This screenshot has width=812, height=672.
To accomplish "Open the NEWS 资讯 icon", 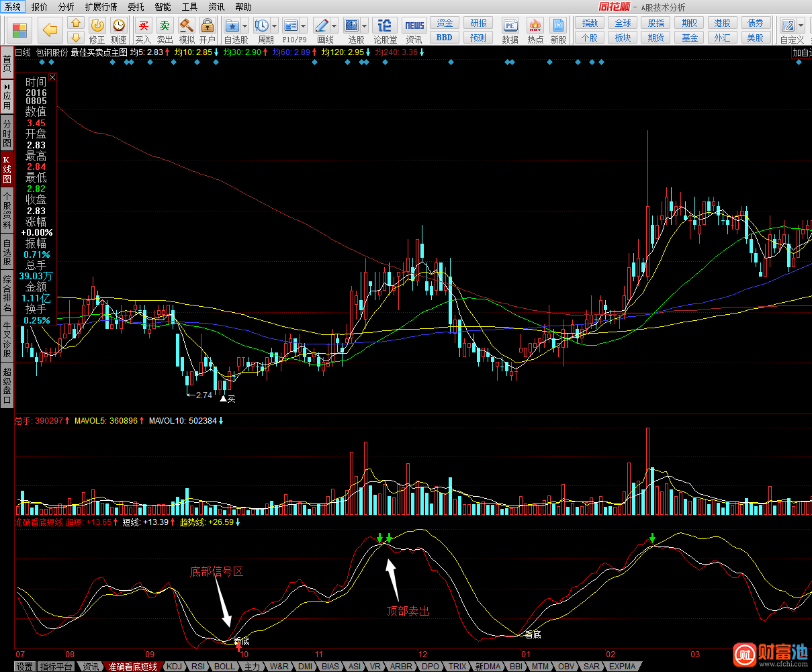I will click(414, 26).
